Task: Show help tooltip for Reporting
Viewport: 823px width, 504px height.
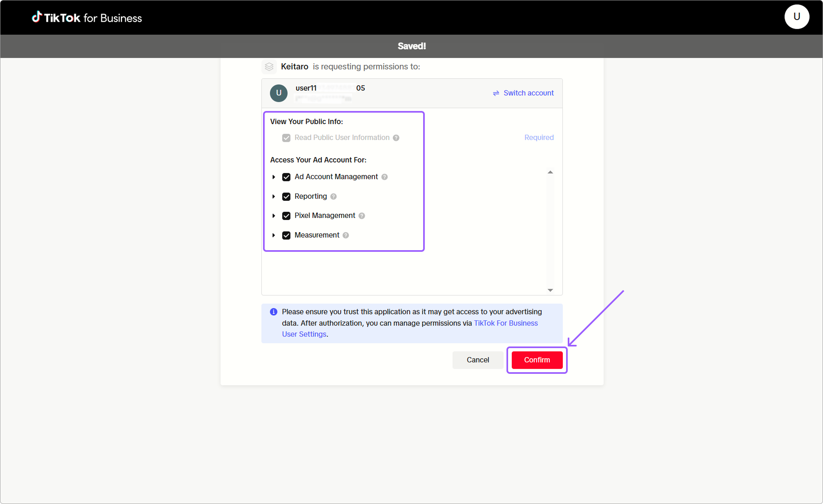Action: point(333,197)
